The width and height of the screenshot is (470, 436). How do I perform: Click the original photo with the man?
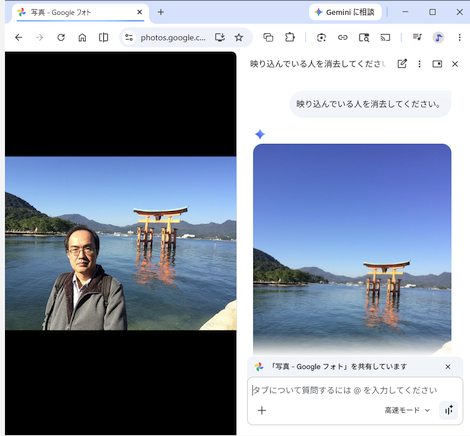(121, 243)
